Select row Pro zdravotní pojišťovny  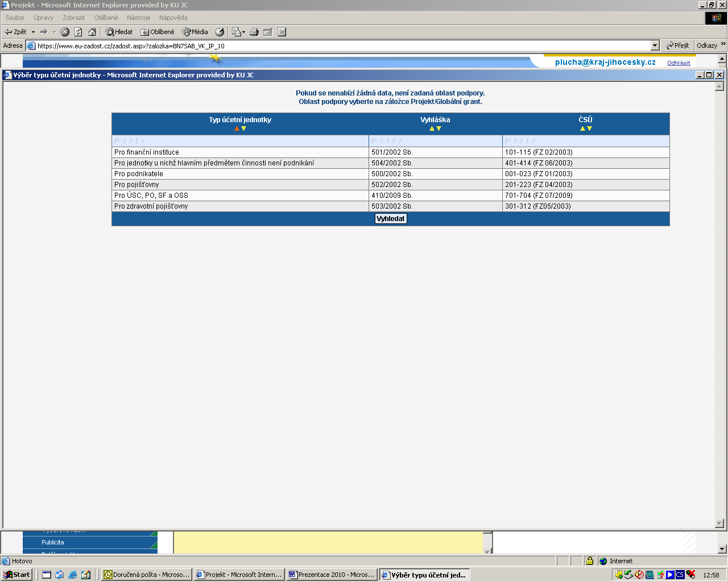391,206
